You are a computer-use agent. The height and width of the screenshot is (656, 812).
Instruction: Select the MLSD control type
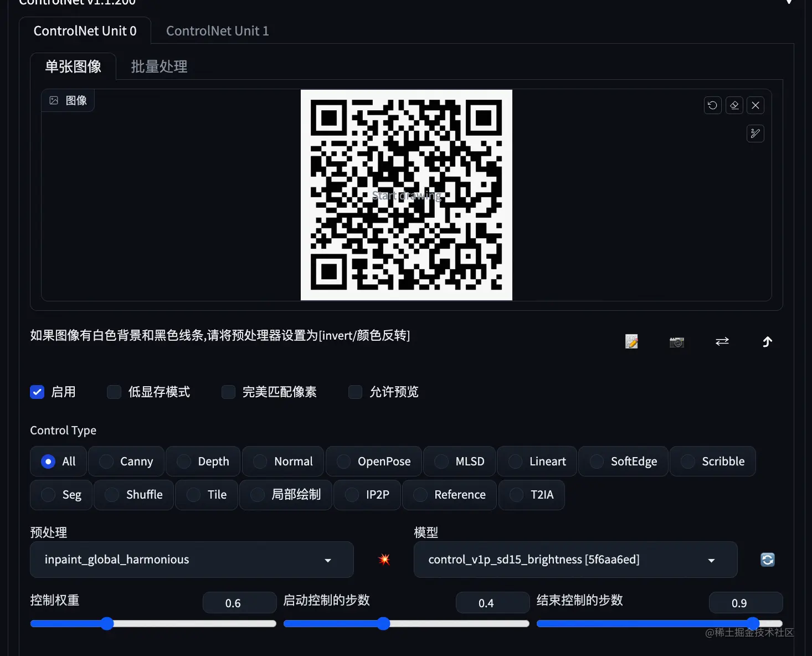coord(460,462)
